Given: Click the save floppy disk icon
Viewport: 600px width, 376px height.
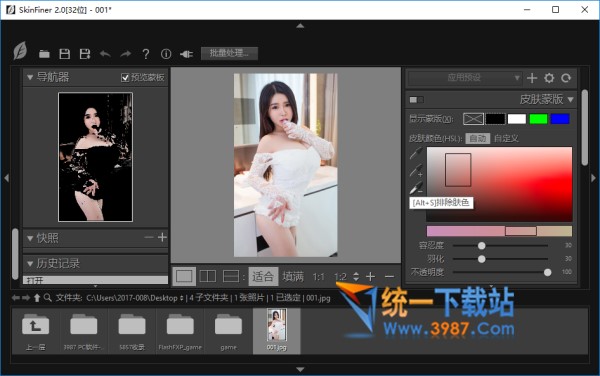Looking at the screenshot, I should tap(65, 54).
